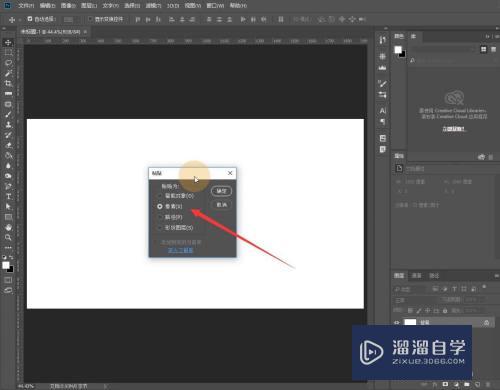The height and width of the screenshot is (390, 500).
Task: Open the File menu
Action: [26, 6]
